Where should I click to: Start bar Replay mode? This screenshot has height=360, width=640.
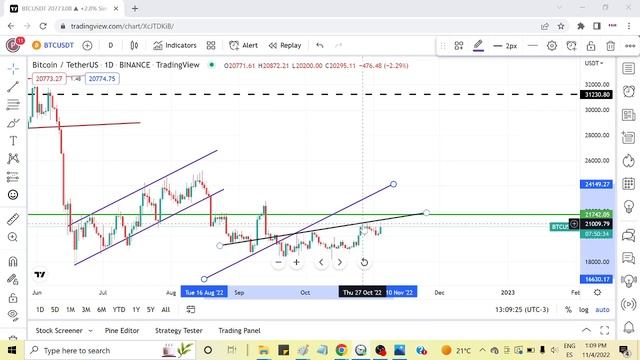click(x=285, y=45)
